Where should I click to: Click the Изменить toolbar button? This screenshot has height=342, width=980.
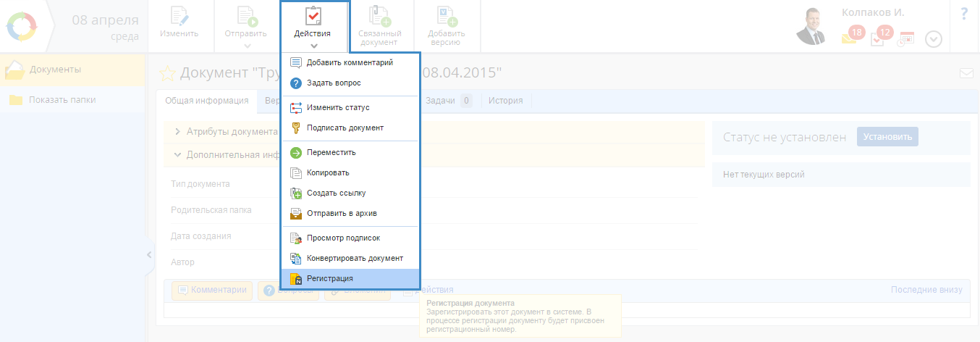(179, 26)
